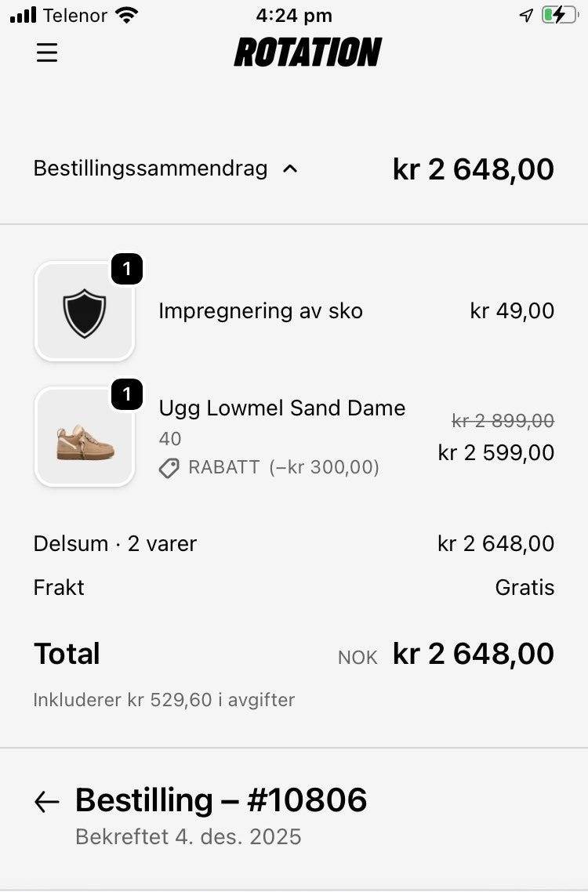
Task: Tap the ROTATION logo
Action: coord(308,52)
